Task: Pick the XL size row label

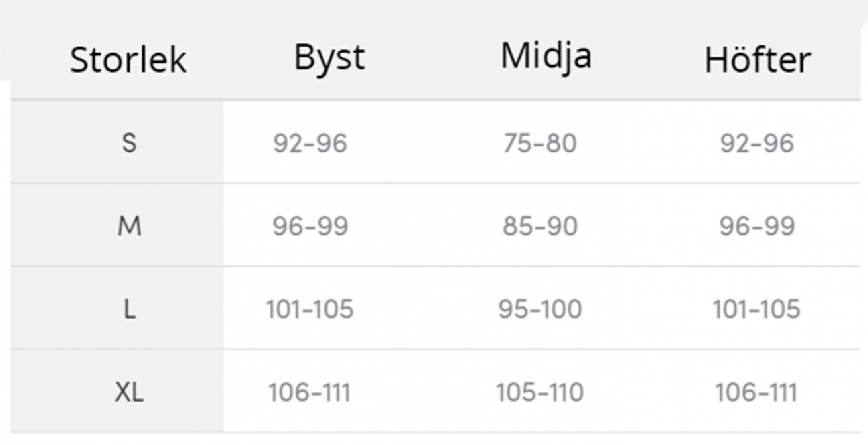Action: click(129, 392)
